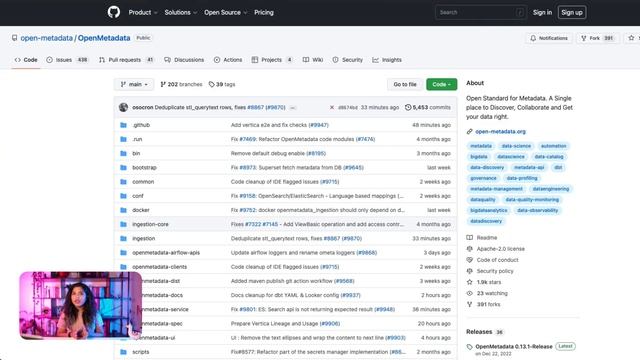The height and width of the screenshot is (360, 640).
Task: Switch to the Issues tab
Action: point(67,60)
